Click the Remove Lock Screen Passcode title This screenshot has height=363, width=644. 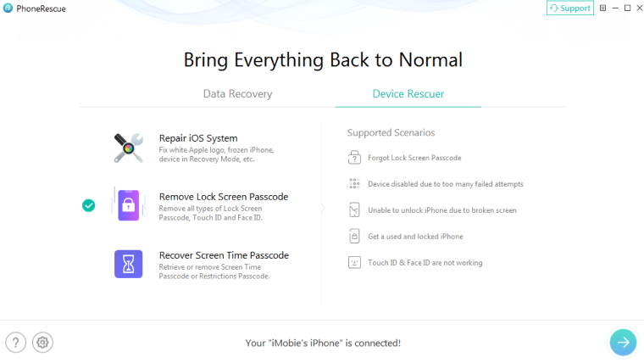coord(224,197)
